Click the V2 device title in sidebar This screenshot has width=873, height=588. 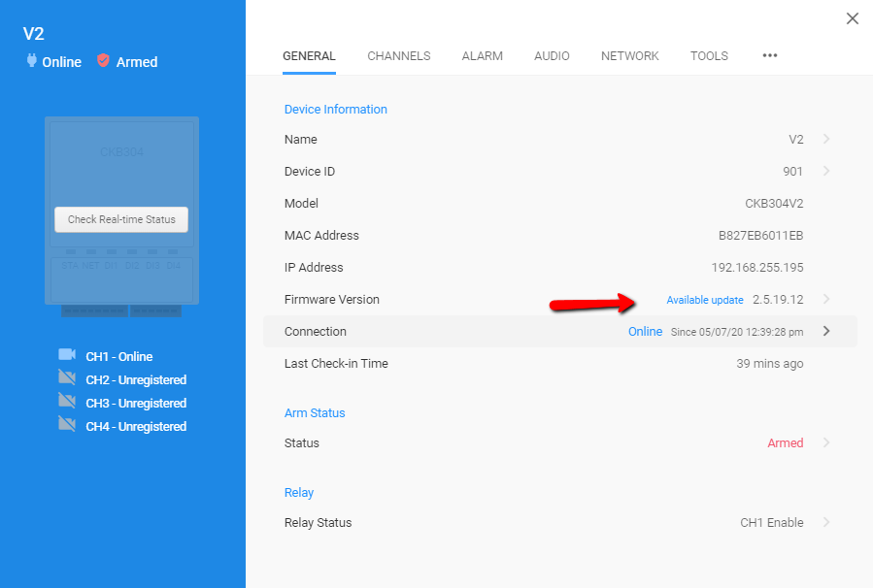point(33,34)
